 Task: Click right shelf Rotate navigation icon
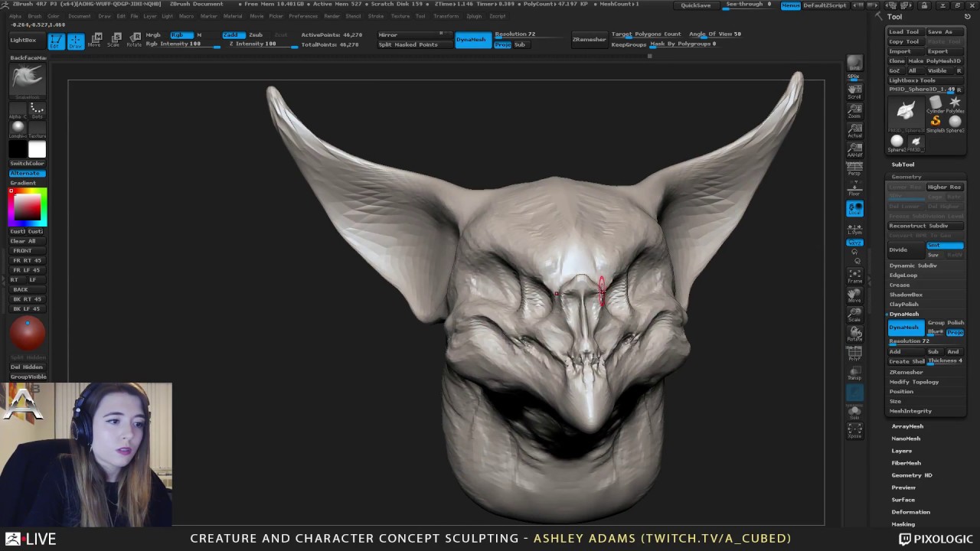pos(854,334)
